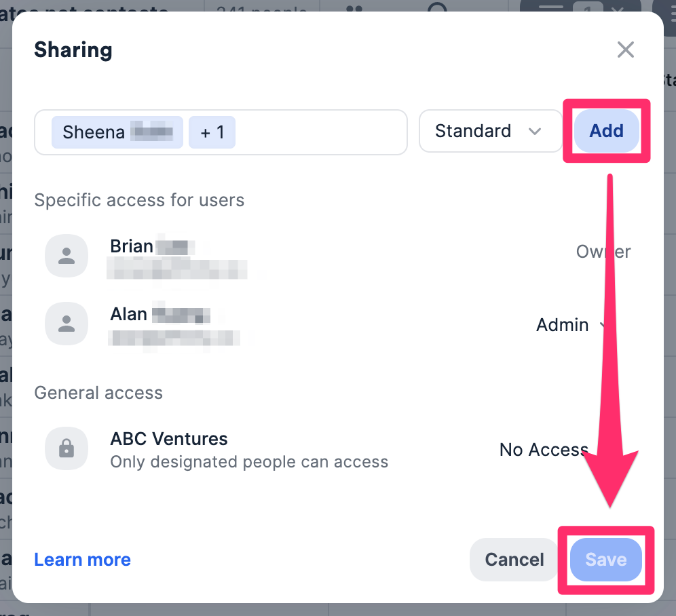Change ABC Ventures No Access setting
676x616 pixels.
(x=544, y=450)
